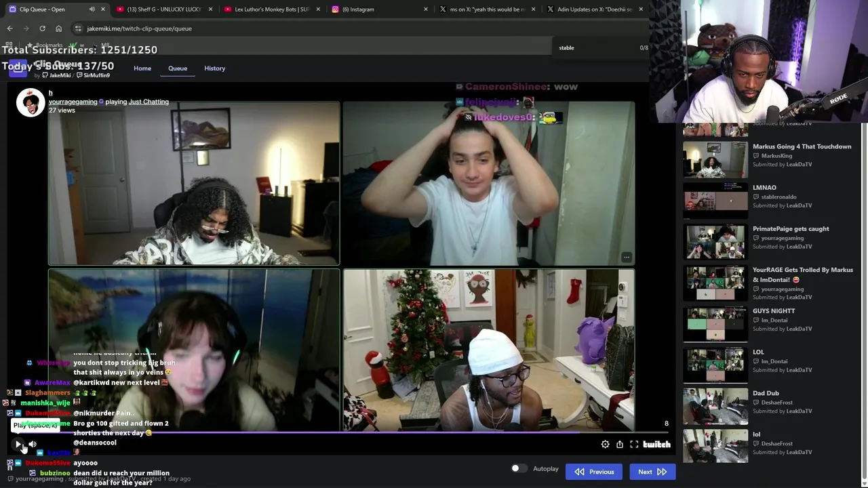Click the 'stable' queue label
868x488 pixels.
[566, 47]
